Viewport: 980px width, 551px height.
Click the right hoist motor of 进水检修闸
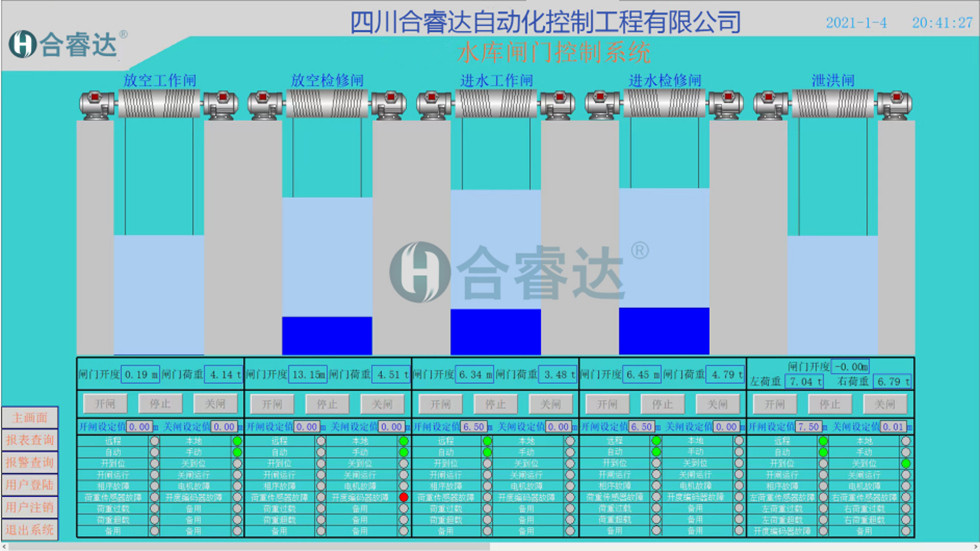tap(726, 104)
